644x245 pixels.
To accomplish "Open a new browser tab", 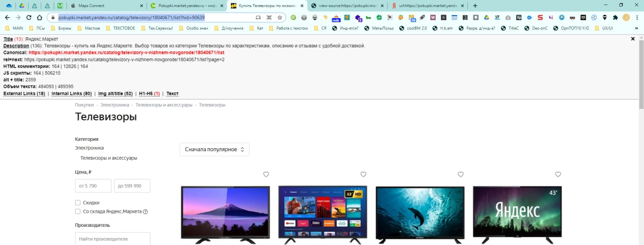I will [475, 5].
